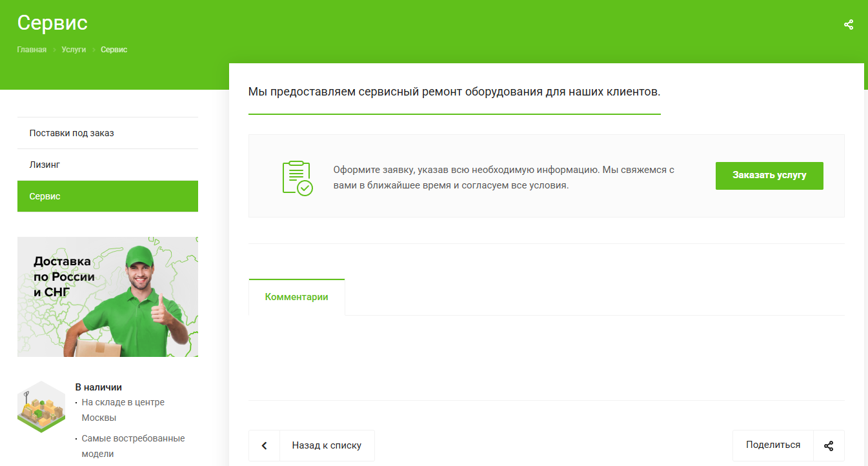
Task: Open Поставки под заказ in the sidebar
Action: click(x=72, y=133)
